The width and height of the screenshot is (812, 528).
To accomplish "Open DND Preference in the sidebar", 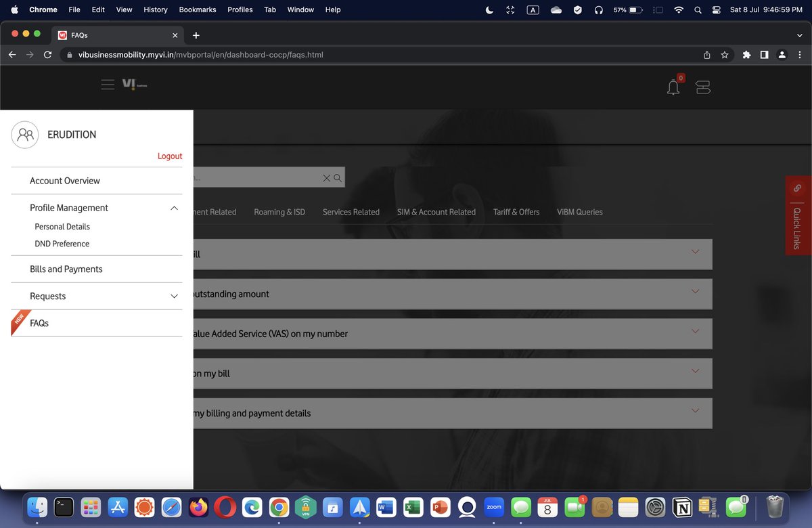I will tap(62, 244).
